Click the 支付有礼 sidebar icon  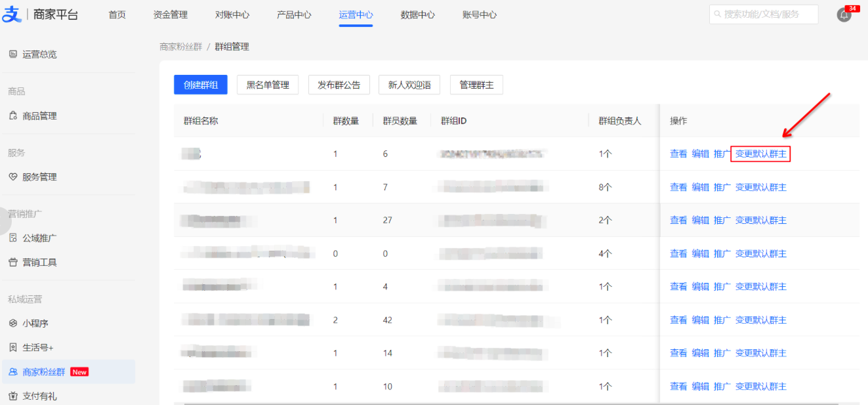[x=13, y=396]
